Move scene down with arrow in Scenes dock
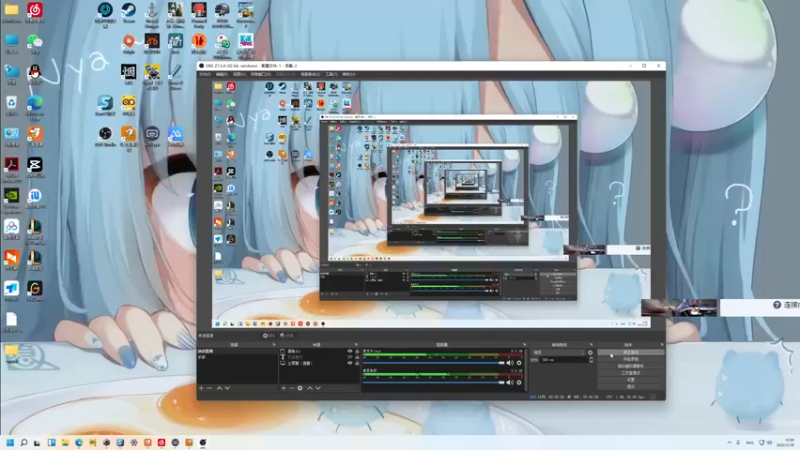 pos(228,388)
